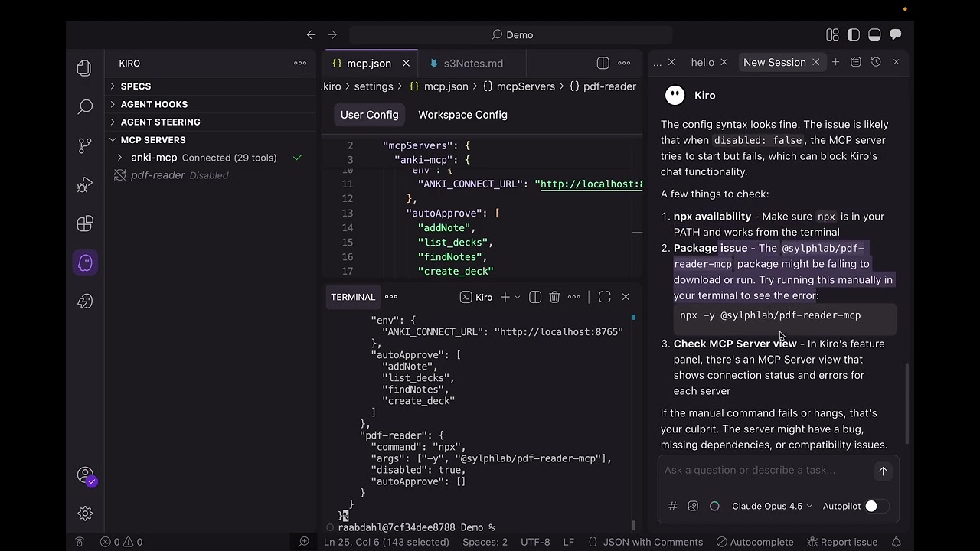Focus the chat input field
The width and height of the screenshot is (980, 551).
coord(765,470)
